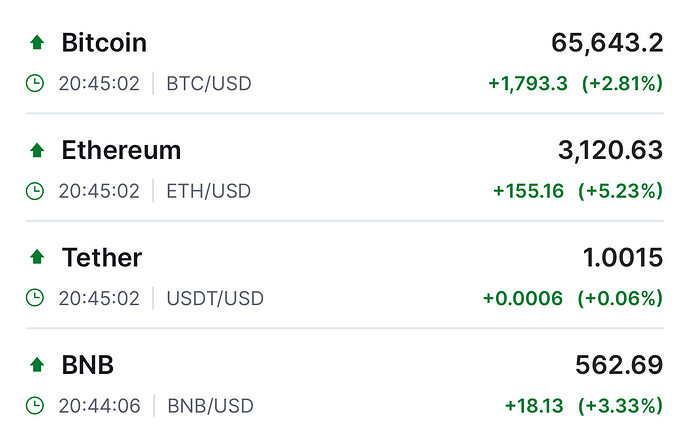Open the Ethereum coin name link
Image resolution: width=690 pixels, height=425 pixels.
(121, 150)
